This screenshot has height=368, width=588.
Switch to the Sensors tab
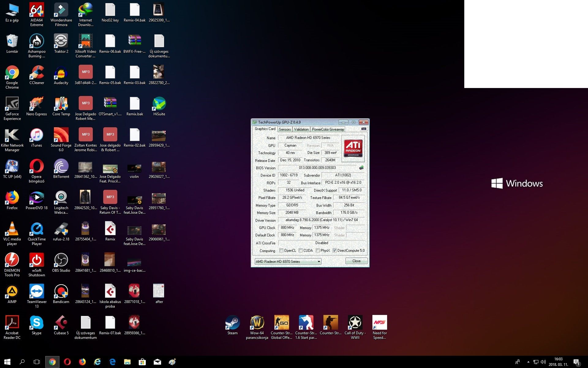pos(285,129)
